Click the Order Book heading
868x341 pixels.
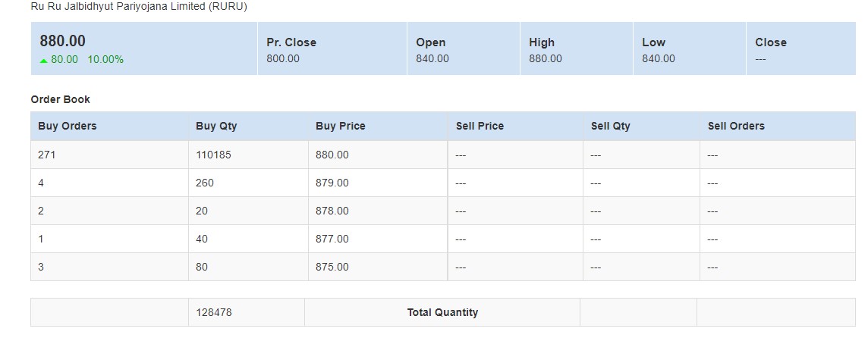(x=61, y=99)
